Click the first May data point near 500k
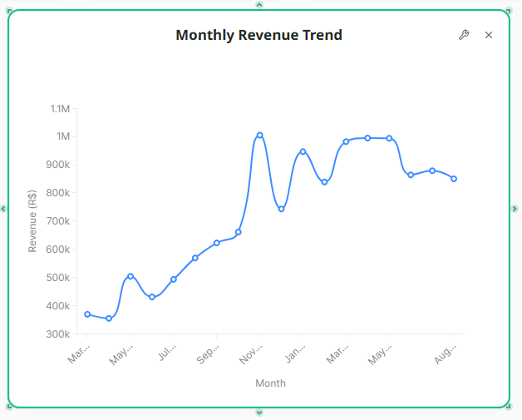The height and width of the screenshot is (420, 522). pos(130,276)
